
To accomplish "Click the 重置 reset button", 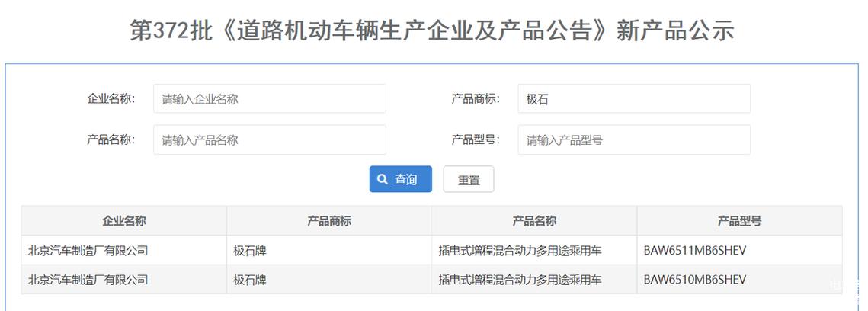I will pos(469,179).
